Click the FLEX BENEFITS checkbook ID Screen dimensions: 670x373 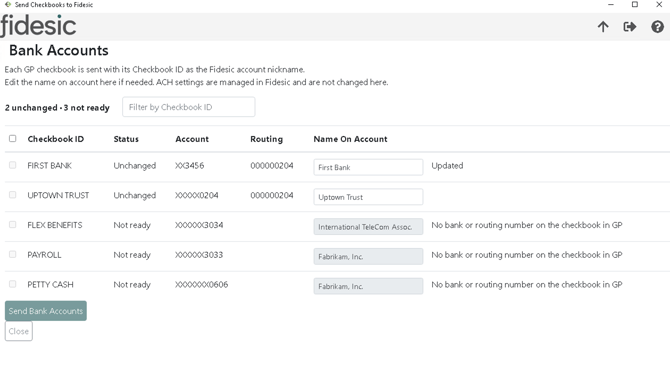(x=55, y=225)
